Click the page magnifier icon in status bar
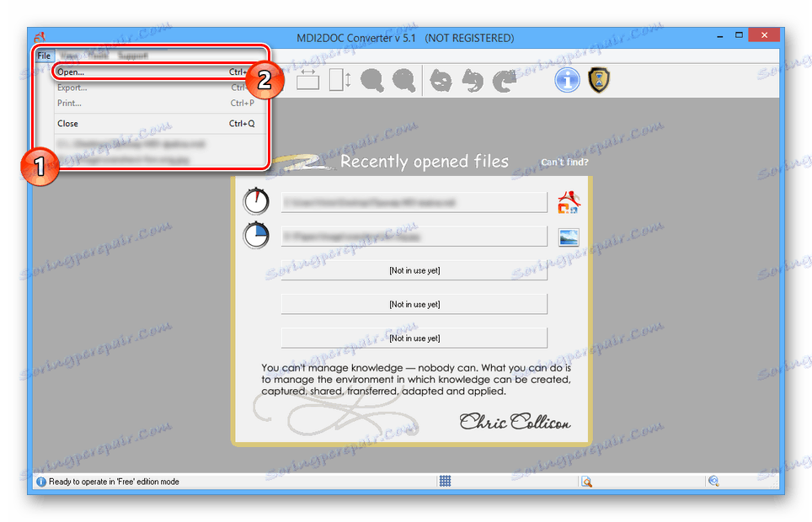This screenshot has width=812, height=522. 586,482
